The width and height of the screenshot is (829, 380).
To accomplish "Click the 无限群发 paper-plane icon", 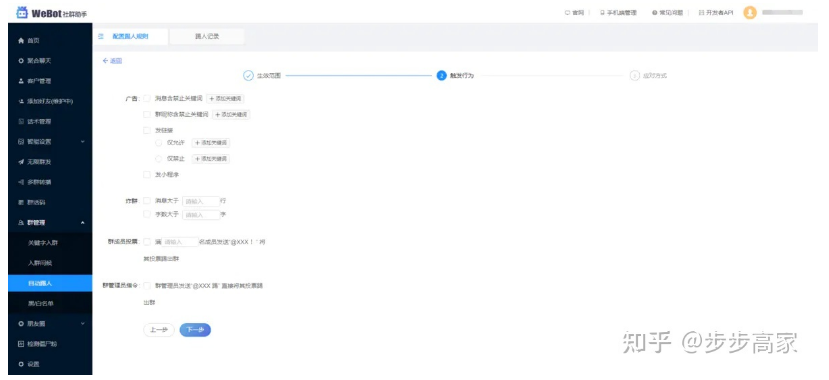I will [x=21, y=162].
